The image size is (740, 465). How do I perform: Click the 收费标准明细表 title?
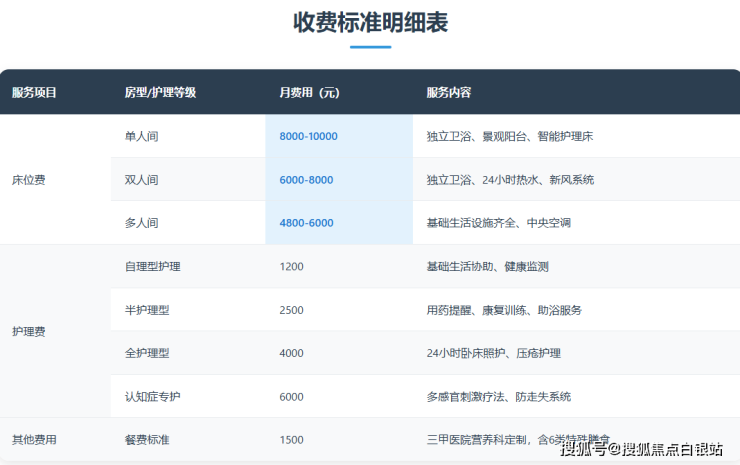pos(370,22)
